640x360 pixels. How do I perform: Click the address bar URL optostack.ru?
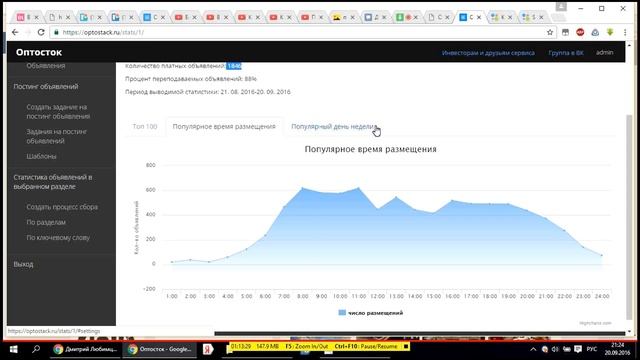tap(103, 32)
